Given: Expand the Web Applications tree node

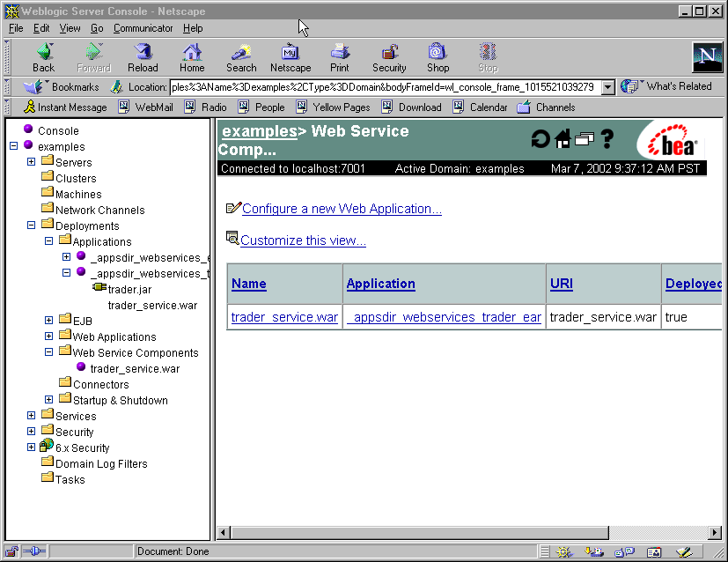Looking at the screenshot, I should [48, 336].
